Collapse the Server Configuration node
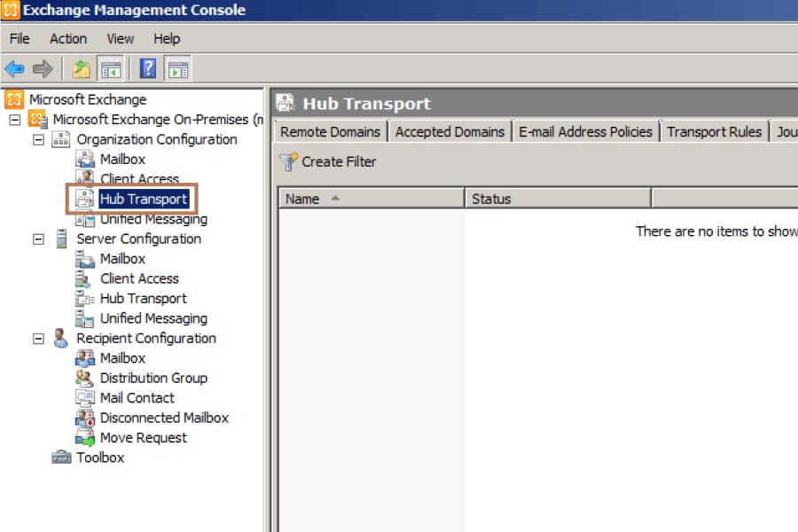798x532 pixels. tap(38, 239)
